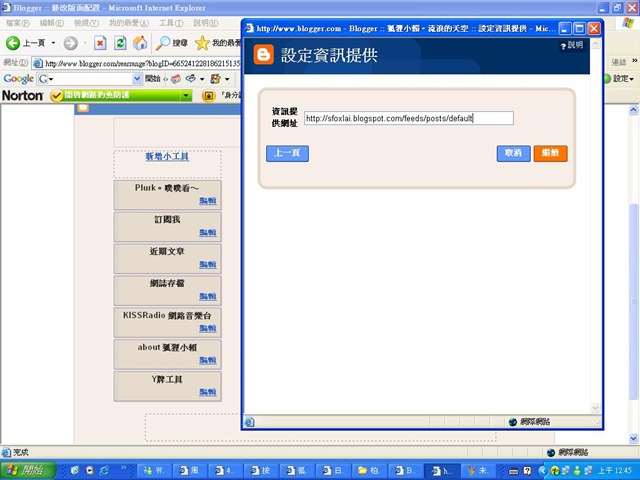This screenshot has width=640, height=480.
Task: Click the orange Blogger logo in dialog header
Action: coord(264,55)
